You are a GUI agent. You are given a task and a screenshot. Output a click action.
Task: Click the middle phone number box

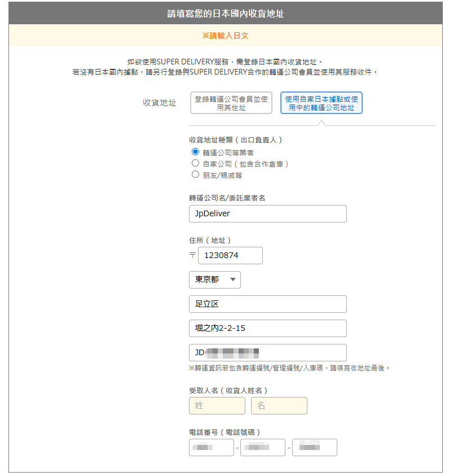click(x=262, y=447)
